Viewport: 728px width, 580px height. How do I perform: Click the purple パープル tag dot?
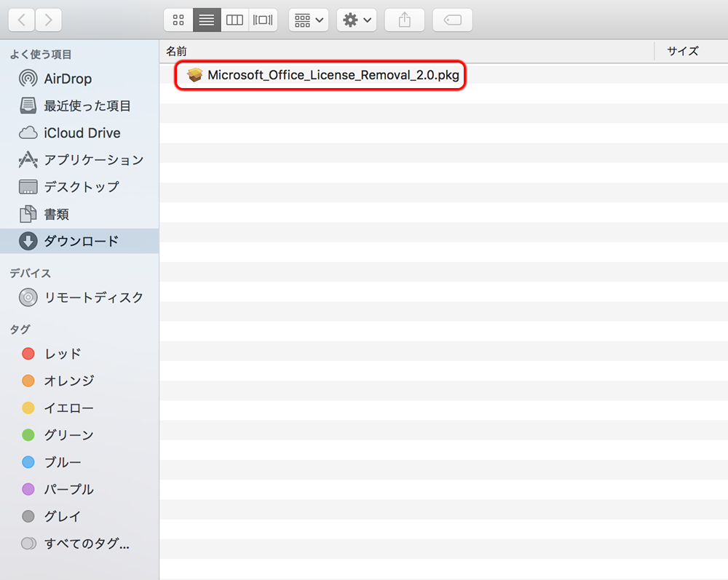[x=28, y=489]
